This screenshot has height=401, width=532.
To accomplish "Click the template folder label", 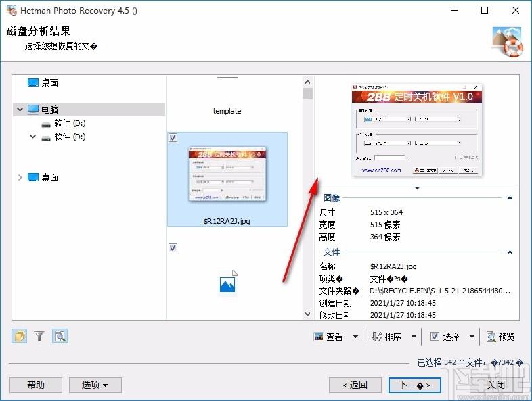I will click(x=227, y=111).
